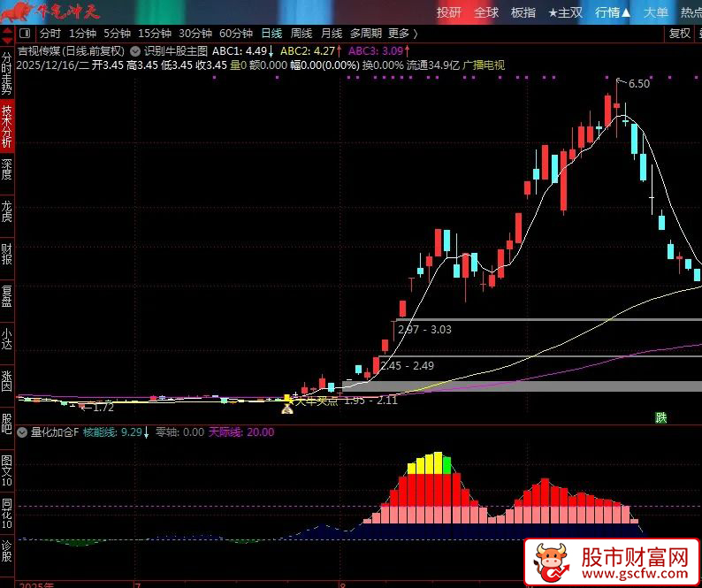
Task: Click the 天际线: 20.00 value
Action: 241,432
